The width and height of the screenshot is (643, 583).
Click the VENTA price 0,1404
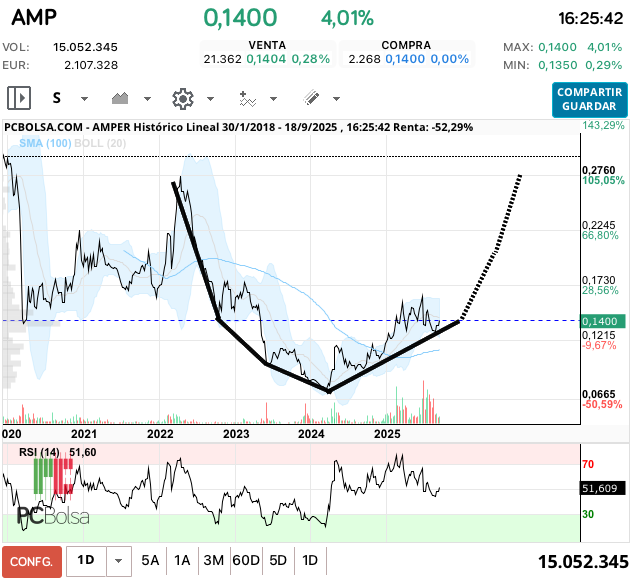(x=266, y=59)
